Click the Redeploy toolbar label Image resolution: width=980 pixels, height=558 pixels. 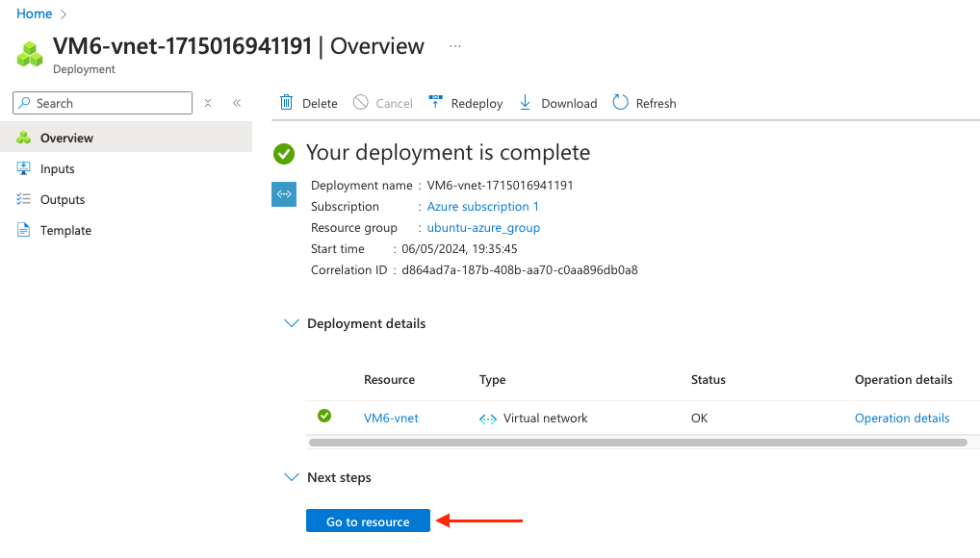click(x=477, y=103)
